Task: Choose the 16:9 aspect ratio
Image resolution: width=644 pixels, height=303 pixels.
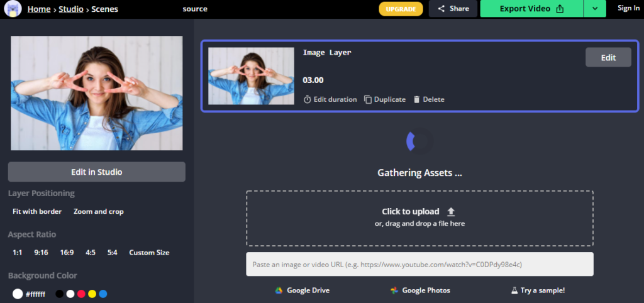Action: coord(67,253)
